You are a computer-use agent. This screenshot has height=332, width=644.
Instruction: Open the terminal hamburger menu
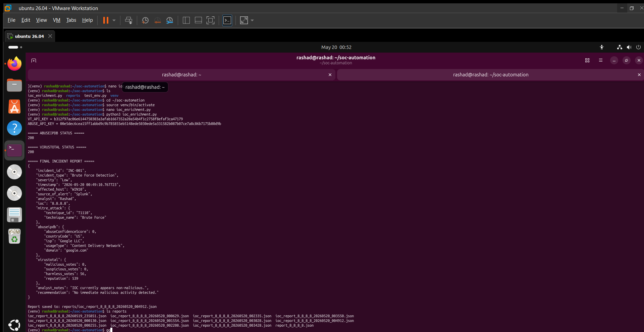601,60
